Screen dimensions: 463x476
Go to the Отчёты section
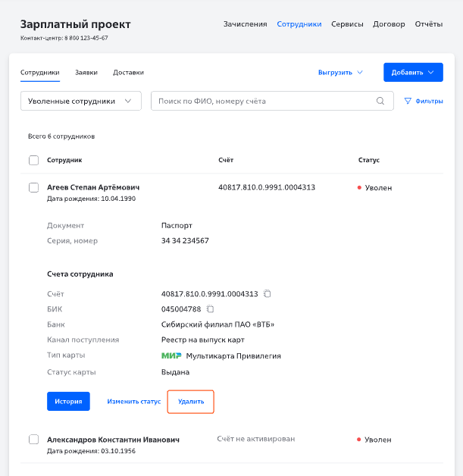tap(428, 24)
